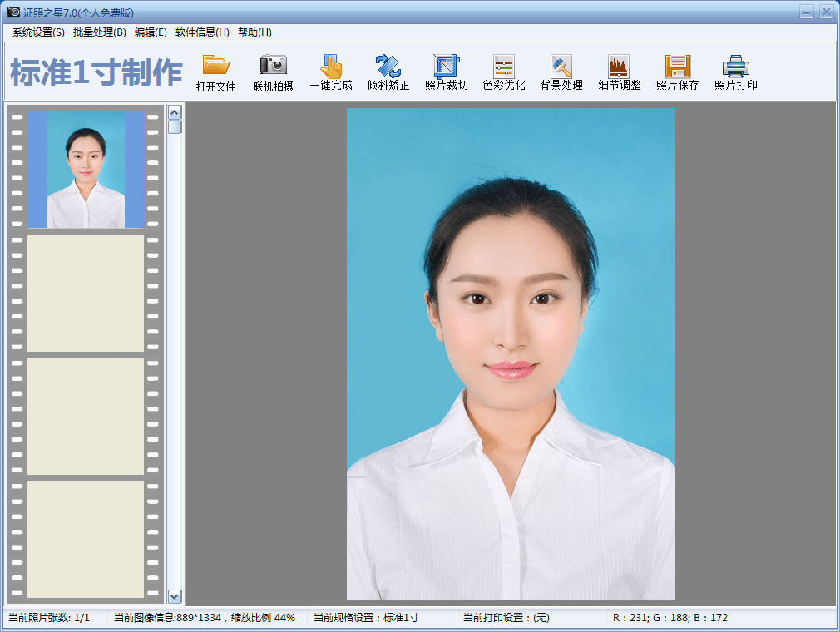Open the 照片裁切 crop tool
The width and height of the screenshot is (840, 632).
pos(447,71)
